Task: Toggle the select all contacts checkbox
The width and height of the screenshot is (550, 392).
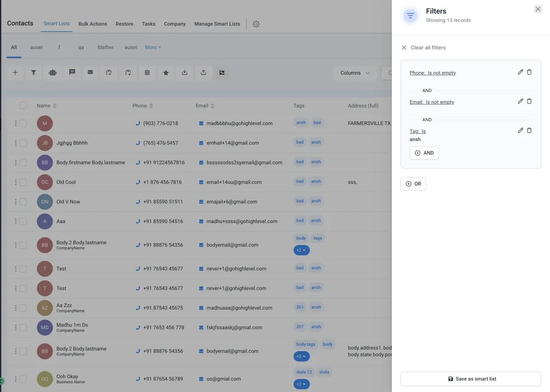Action: pos(23,106)
